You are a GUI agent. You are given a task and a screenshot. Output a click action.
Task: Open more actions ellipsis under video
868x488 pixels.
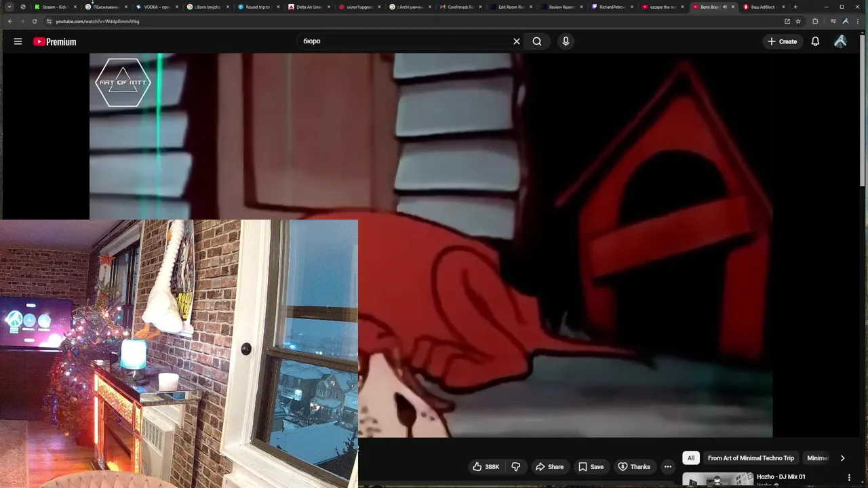tap(668, 466)
